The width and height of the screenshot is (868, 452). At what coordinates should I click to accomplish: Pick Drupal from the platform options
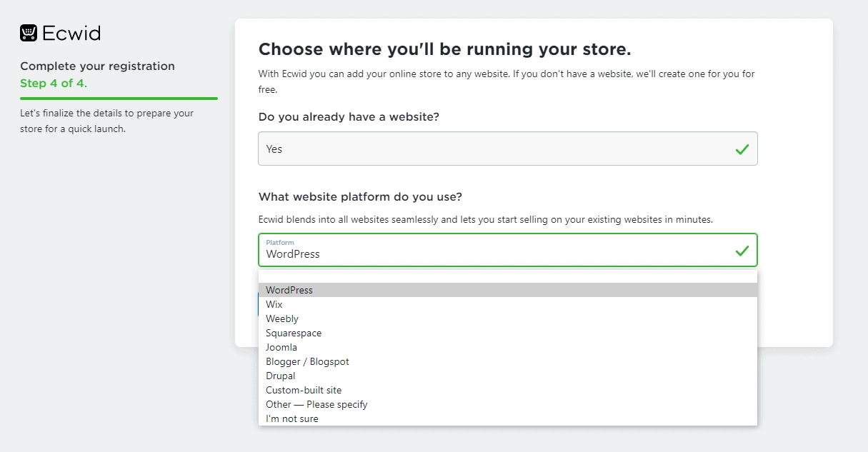point(280,376)
